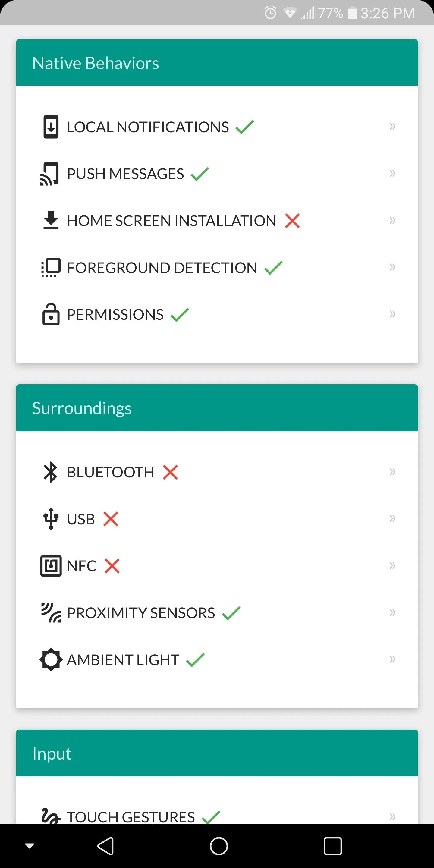
Task: Tap the Ambient Light sun icon
Action: point(51,659)
